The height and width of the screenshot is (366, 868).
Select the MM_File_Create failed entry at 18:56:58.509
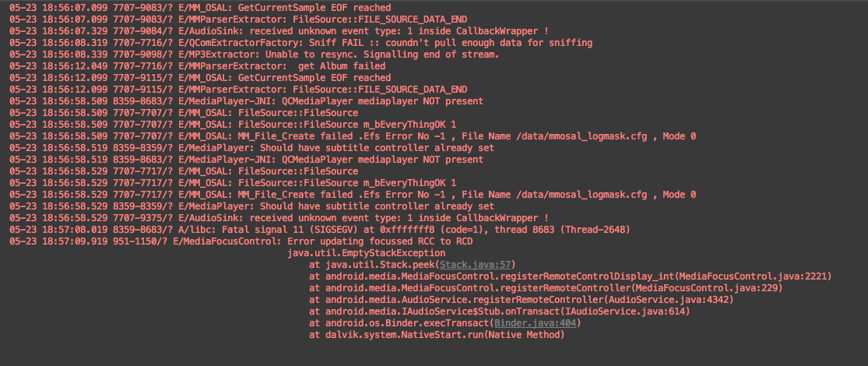(353, 136)
